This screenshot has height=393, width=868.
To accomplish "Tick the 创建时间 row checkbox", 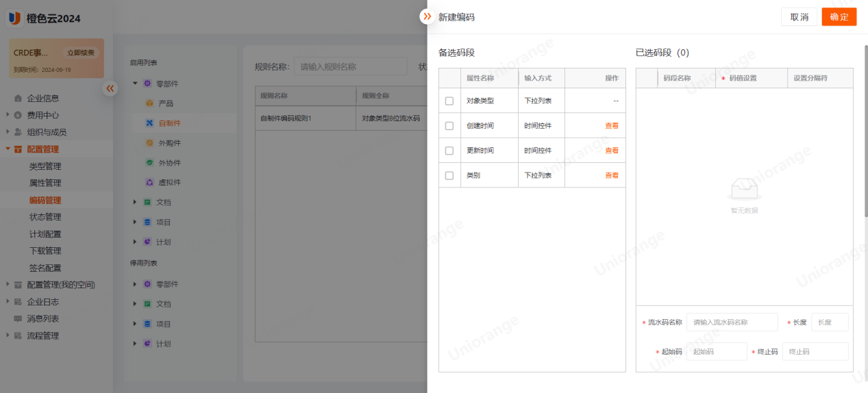I will [x=449, y=126].
